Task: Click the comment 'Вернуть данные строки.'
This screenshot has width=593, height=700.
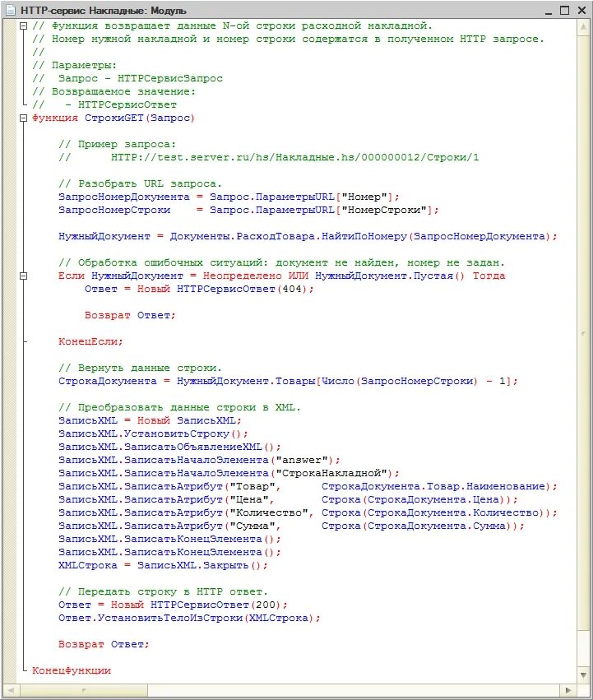Action: pos(140,369)
